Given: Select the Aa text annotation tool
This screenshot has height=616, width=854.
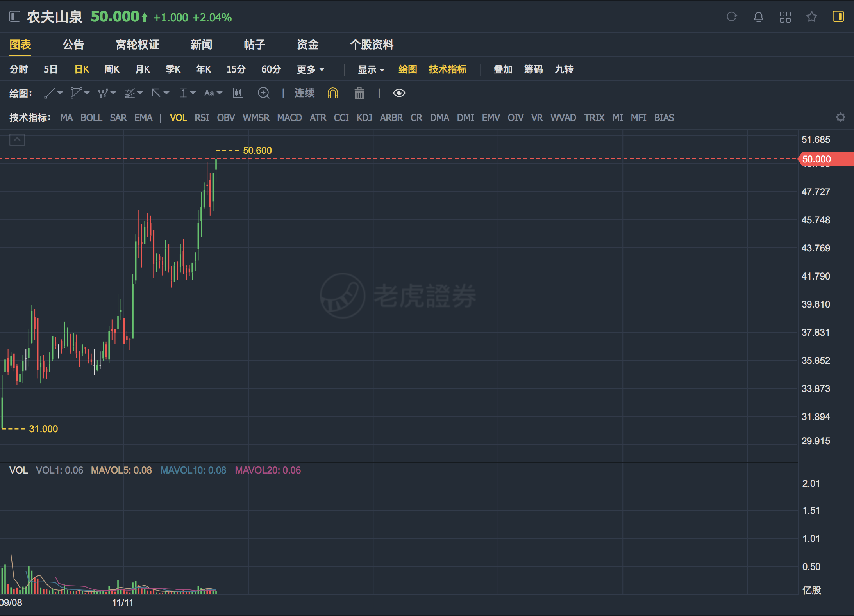Looking at the screenshot, I should [209, 93].
